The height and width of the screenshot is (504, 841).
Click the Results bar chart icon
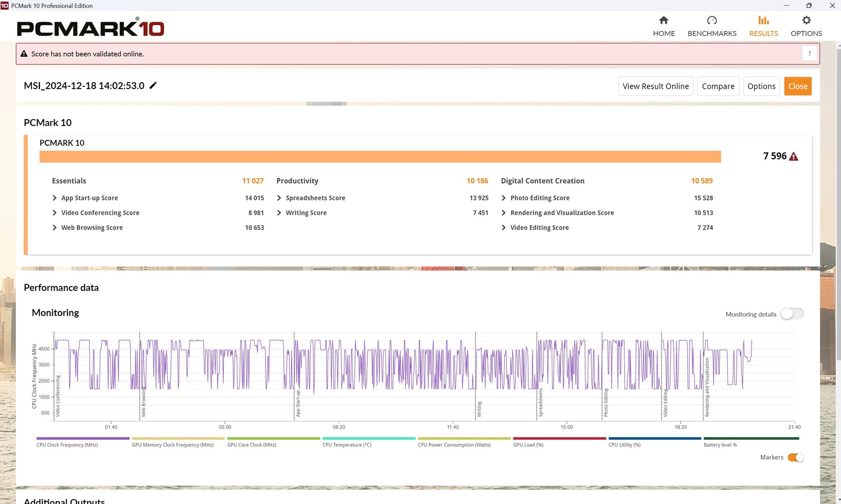click(x=763, y=21)
